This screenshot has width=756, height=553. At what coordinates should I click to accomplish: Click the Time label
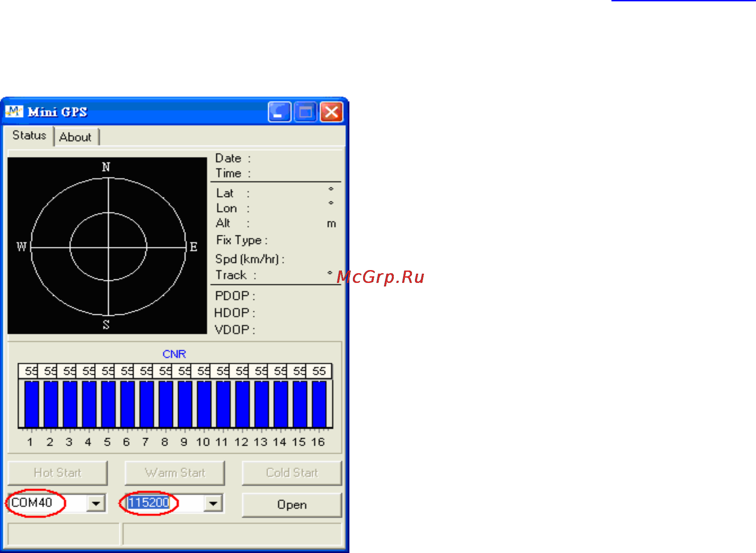click(x=233, y=173)
